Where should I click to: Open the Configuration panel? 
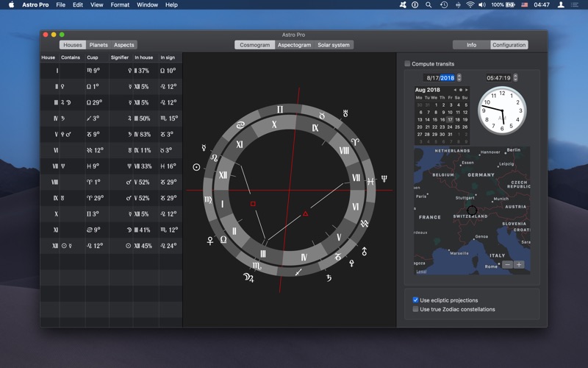(509, 45)
